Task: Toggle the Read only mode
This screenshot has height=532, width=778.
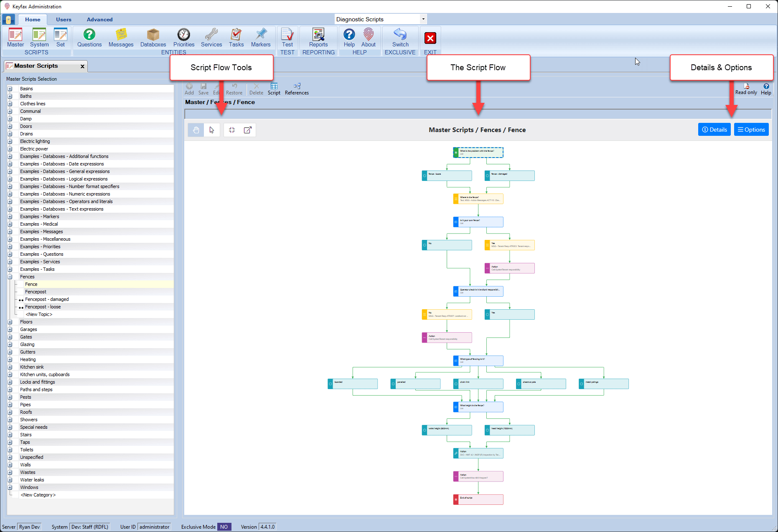Action: (x=746, y=88)
